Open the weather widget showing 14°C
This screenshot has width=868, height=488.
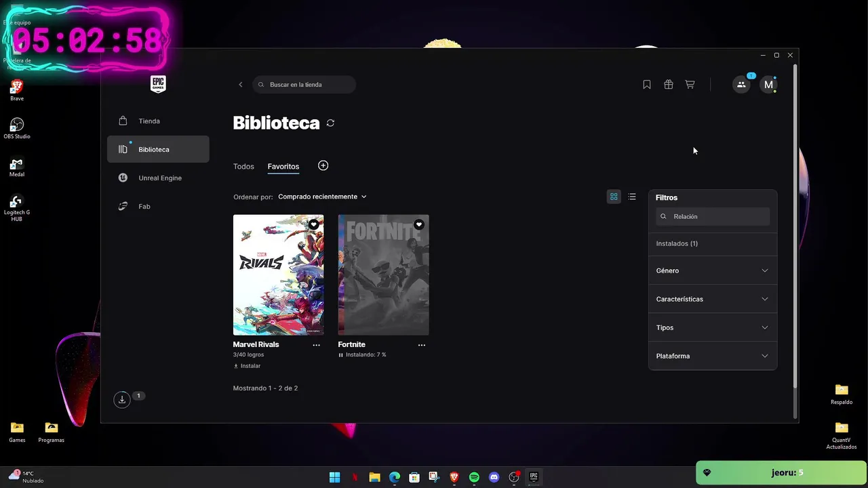(26, 476)
